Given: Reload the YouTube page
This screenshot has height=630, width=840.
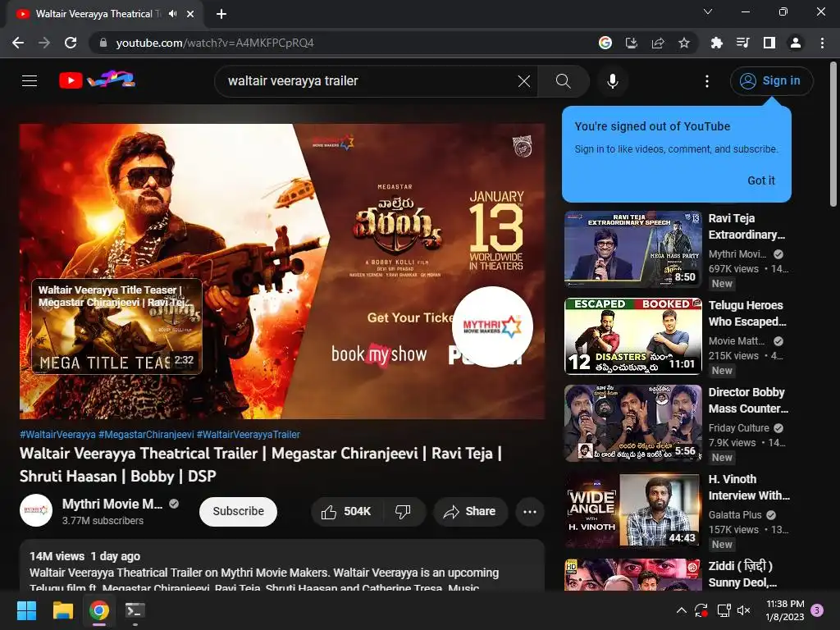Looking at the screenshot, I should click(x=71, y=43).
